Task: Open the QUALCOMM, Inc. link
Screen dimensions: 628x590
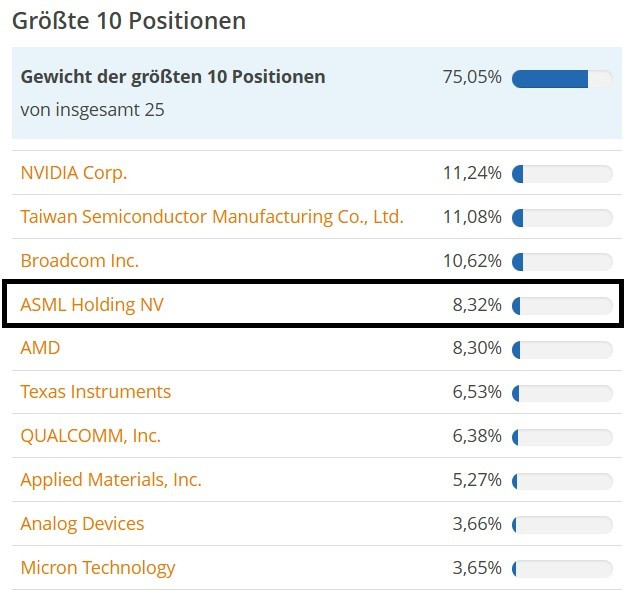Action: [91, 436]
